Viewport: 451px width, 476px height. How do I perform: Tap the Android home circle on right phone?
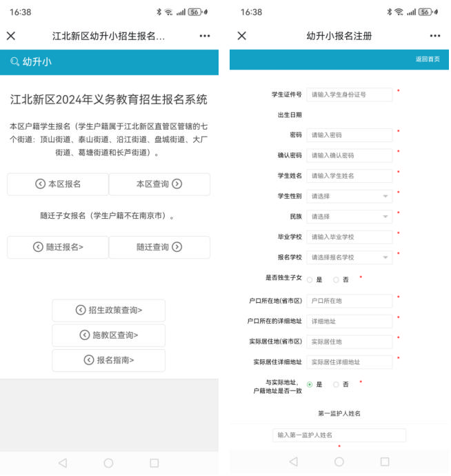click(x=339, y=462)
